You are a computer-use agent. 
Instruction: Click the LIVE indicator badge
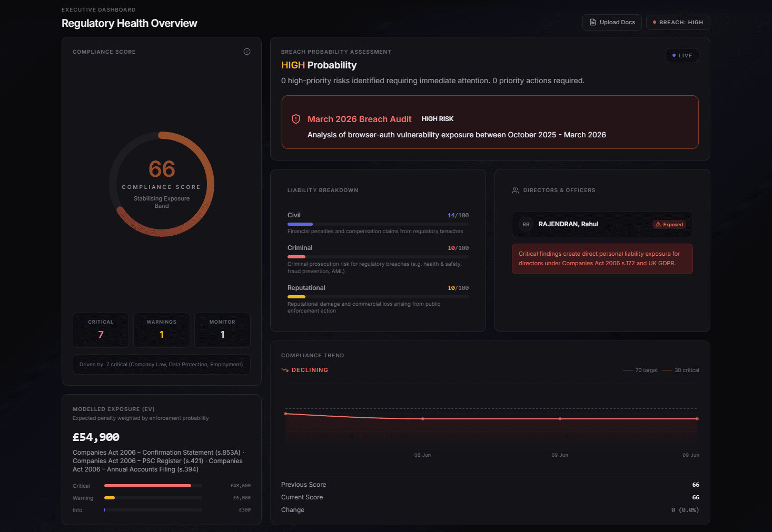tap(682, 55)
